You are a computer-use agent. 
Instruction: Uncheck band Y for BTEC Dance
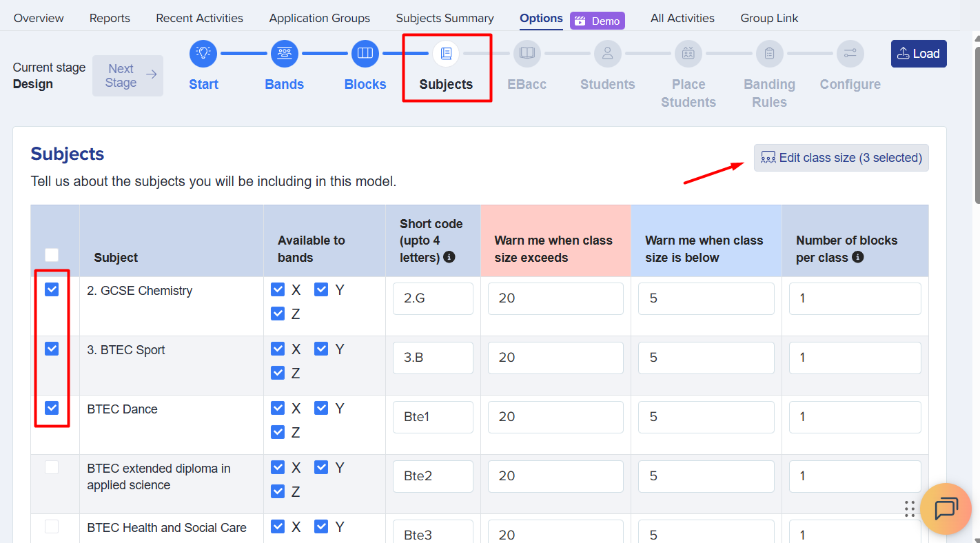coord(321,409)
